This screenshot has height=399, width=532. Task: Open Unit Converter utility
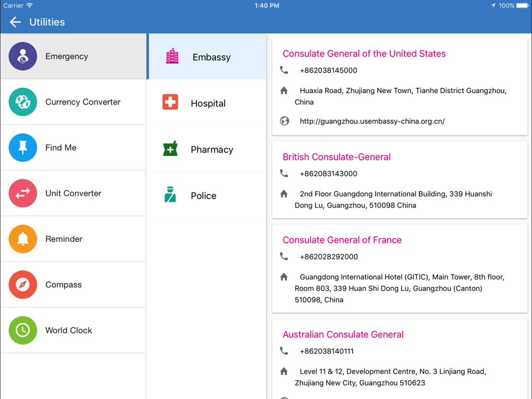click(73, 193)
